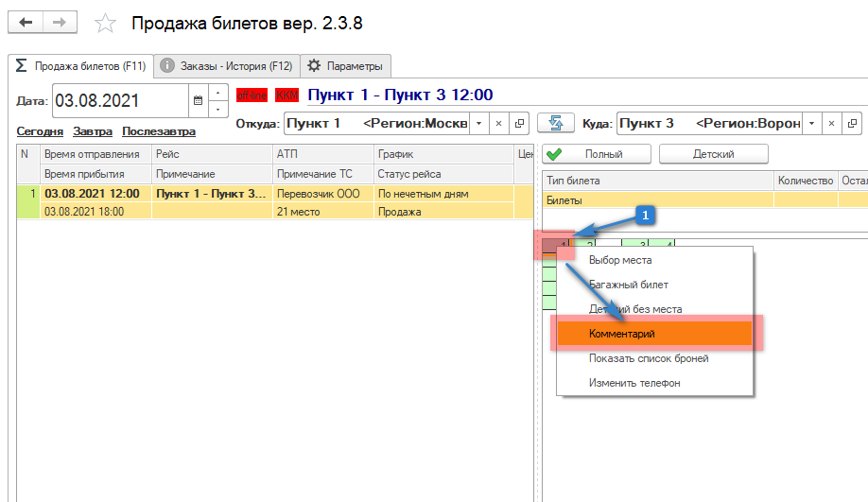Screen dimensions: 868x502
Task: Add page to favorites with star icon
Action: click(107, 23)
